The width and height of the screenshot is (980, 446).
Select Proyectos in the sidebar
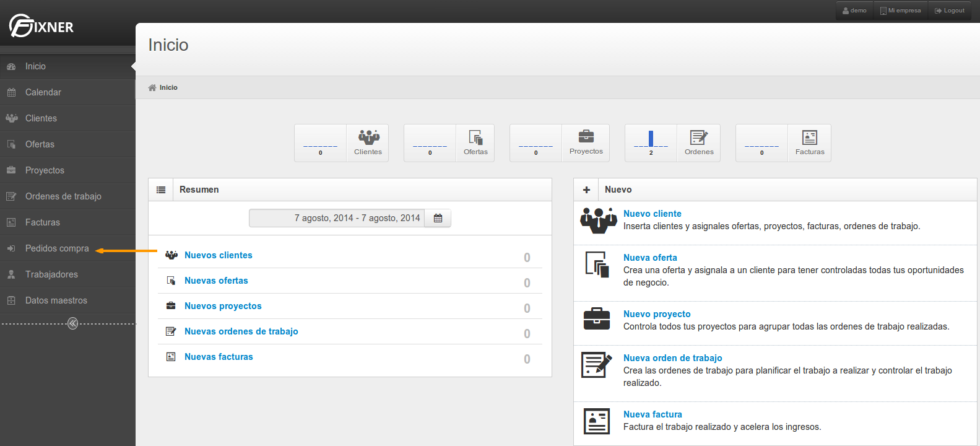tap(67, 170)
